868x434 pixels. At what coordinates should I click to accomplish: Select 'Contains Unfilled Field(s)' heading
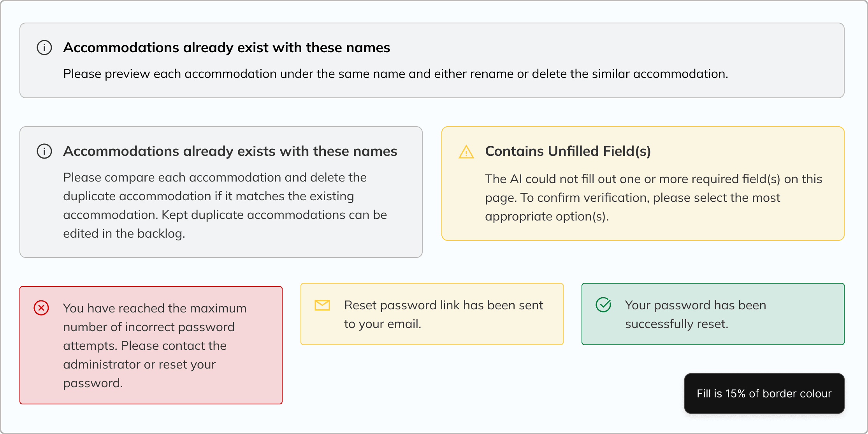pos(568,151)
